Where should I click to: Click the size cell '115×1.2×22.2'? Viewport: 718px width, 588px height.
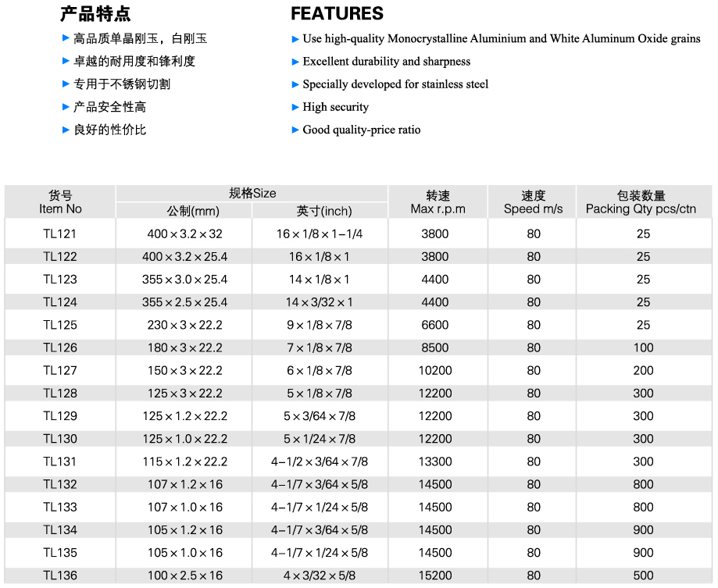pyautogui.click(x=185, y=461)
